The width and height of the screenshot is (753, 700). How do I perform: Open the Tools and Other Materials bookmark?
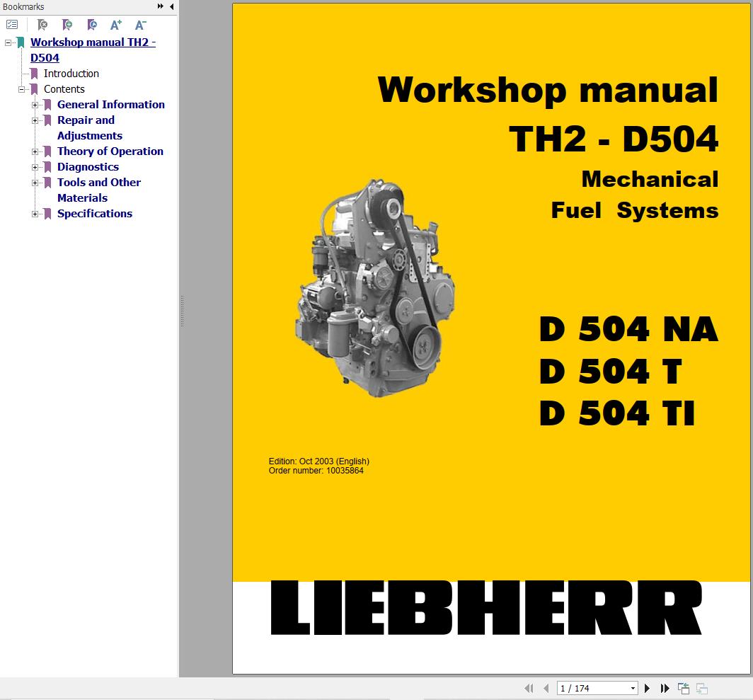click(99, 190)
